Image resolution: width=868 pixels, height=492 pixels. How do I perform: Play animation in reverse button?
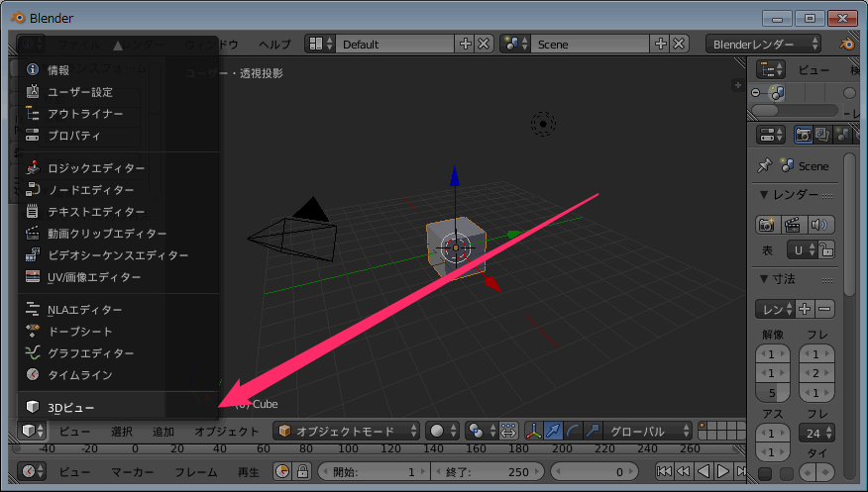coord(704,471)
